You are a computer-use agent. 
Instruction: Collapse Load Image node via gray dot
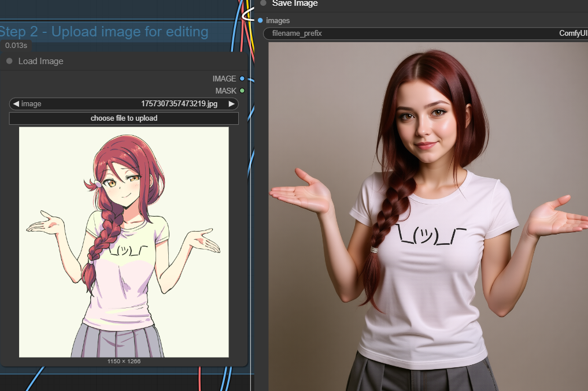point(9,61)
